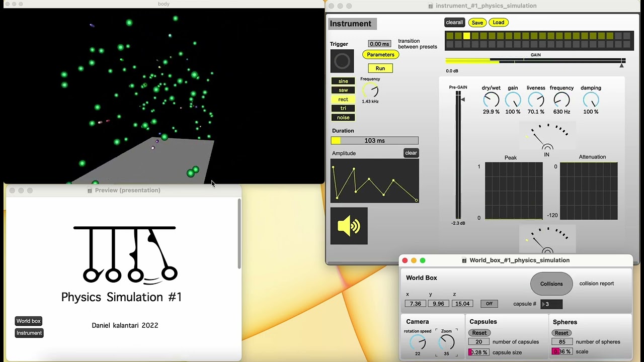Click the Newton's cradle logo in Preview
Image resolution: width=644 pixels, height=362 pixels.
[x=125, y=254]
